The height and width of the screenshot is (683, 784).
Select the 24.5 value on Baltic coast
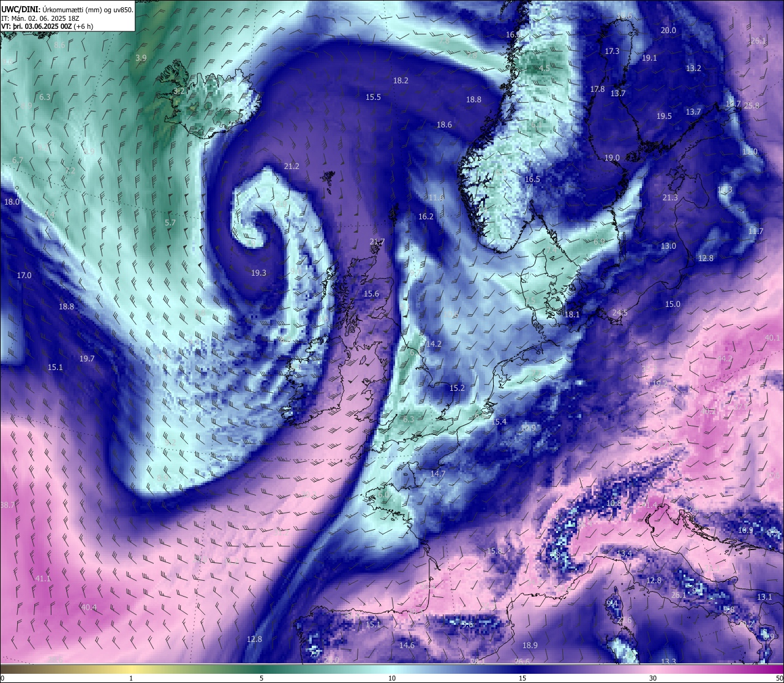tap(620, 312)
